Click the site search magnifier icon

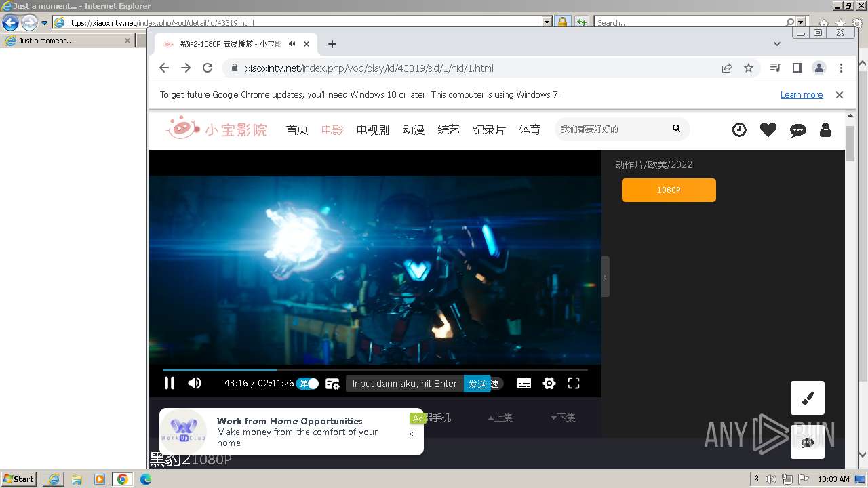pos(676,129)
